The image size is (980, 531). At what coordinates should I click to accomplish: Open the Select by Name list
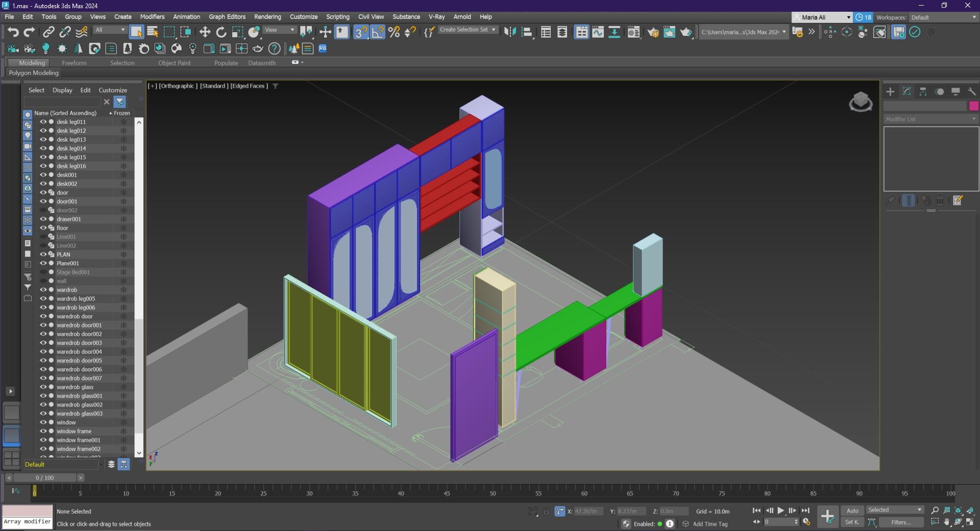click(153, 32)
